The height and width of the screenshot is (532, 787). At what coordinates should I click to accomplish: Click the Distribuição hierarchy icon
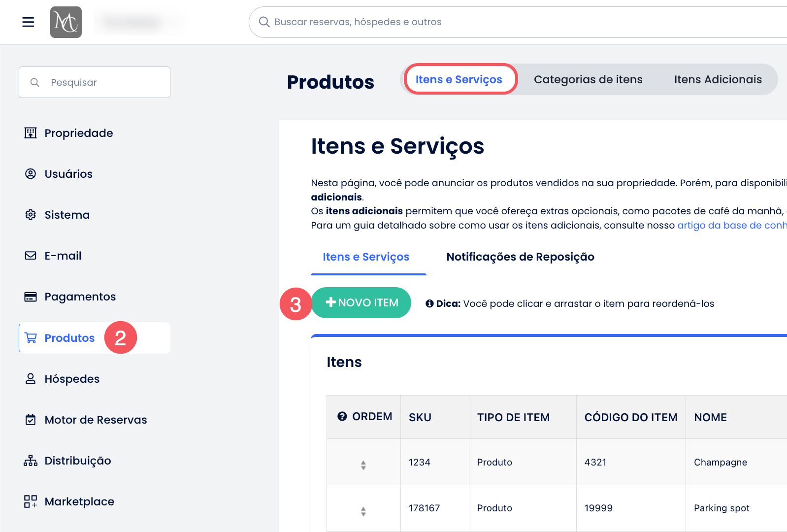click(31, 461)
